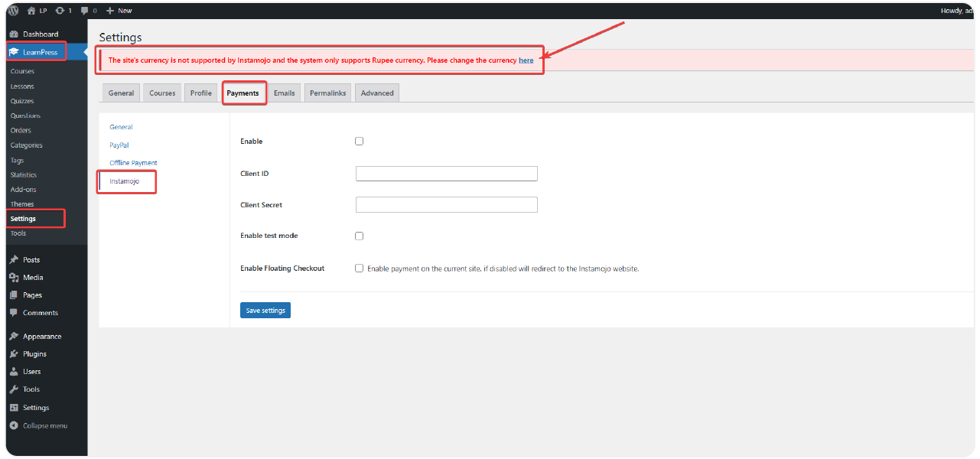Open the site home icon LP
The height and width of the screenshot is (459, 980).
pyautogui.click(x=31, y=11)
